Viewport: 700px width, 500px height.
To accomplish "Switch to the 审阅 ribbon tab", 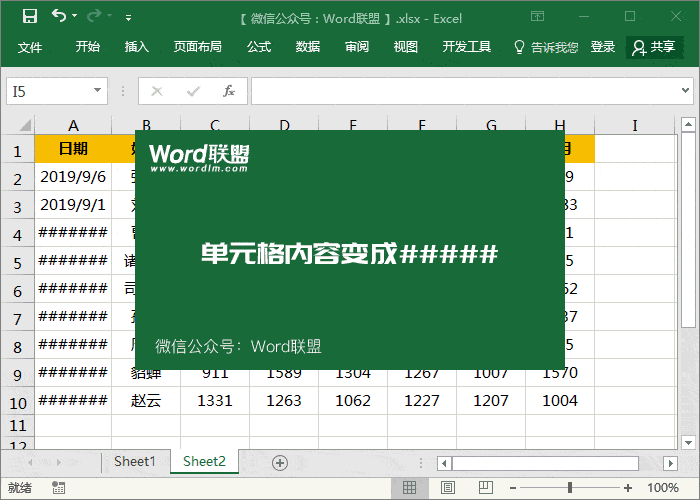I will click(x=357, y=46).
